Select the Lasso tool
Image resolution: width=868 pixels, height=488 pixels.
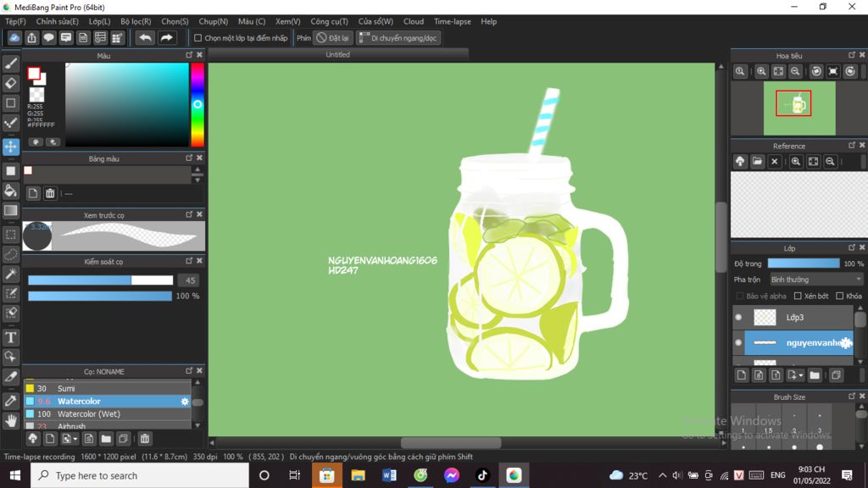10,254
